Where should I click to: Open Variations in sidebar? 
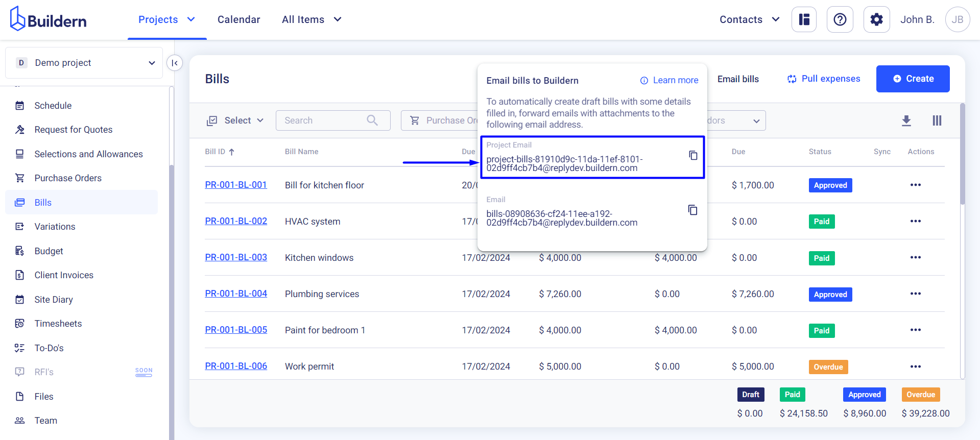coord(55,227)
